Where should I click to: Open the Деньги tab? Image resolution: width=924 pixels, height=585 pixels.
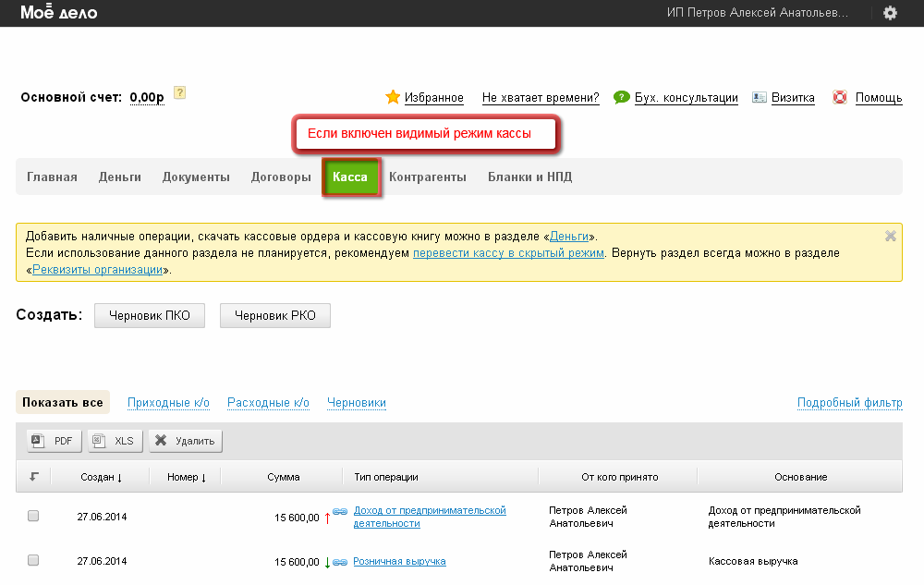120,177
